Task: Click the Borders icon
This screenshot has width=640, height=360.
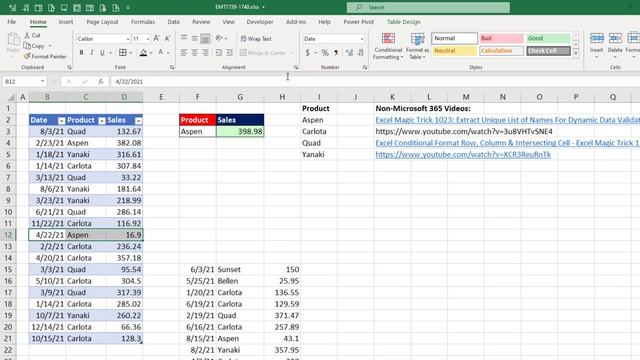Action: coord(122,52)
